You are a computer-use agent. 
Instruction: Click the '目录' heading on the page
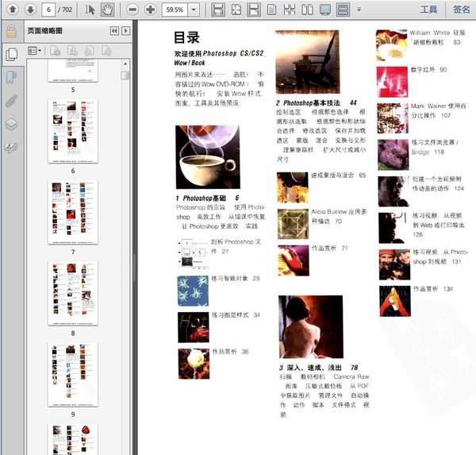tap(186, 38)
